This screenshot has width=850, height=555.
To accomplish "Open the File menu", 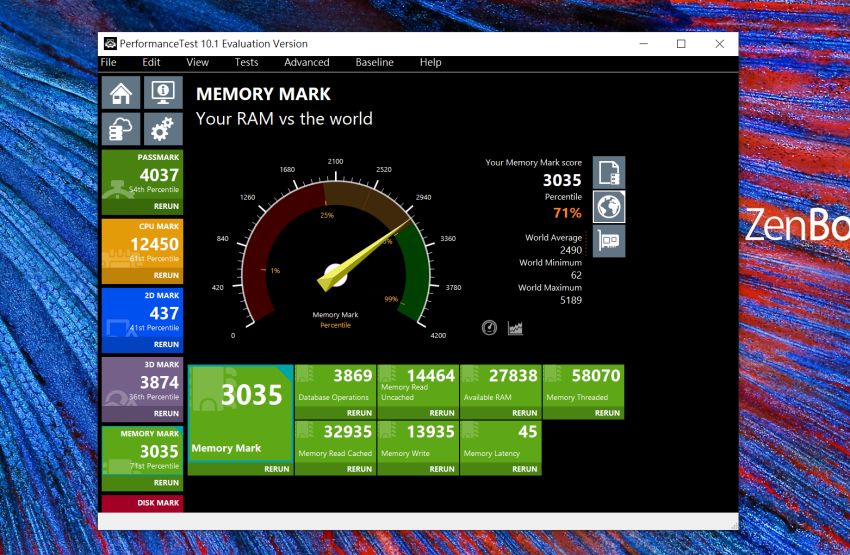I will coord(108,62).
